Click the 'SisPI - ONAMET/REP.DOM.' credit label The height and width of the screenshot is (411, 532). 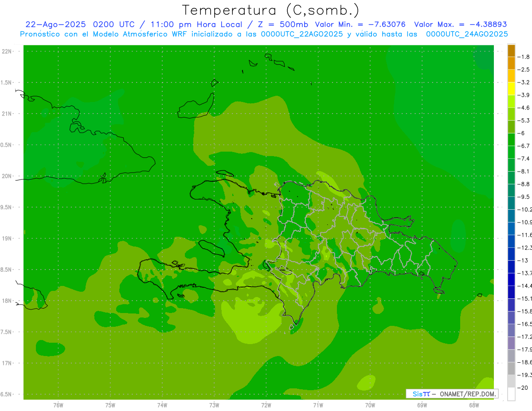(452, 394)
